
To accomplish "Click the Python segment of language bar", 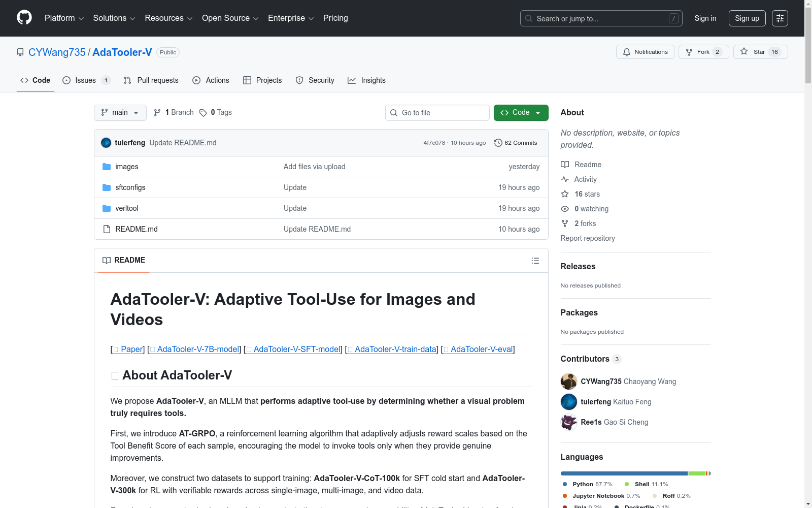I will point(624,473).
